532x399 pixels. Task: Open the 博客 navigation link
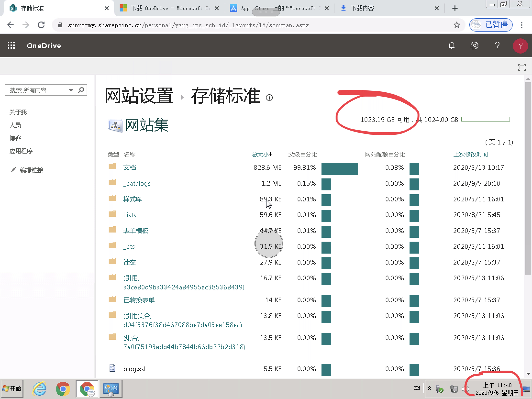tap(15, 138)
